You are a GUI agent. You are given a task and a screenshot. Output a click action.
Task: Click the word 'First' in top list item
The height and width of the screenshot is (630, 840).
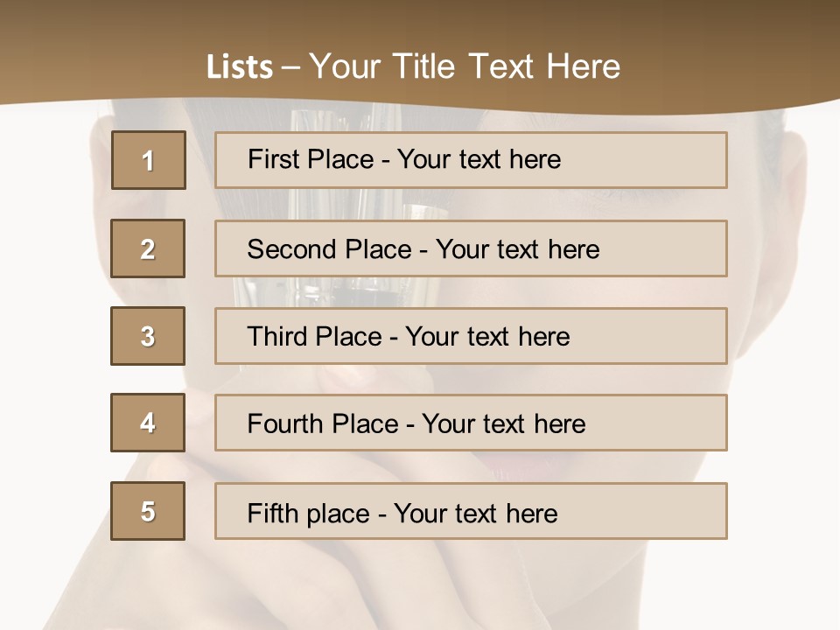tap(272, 159)
